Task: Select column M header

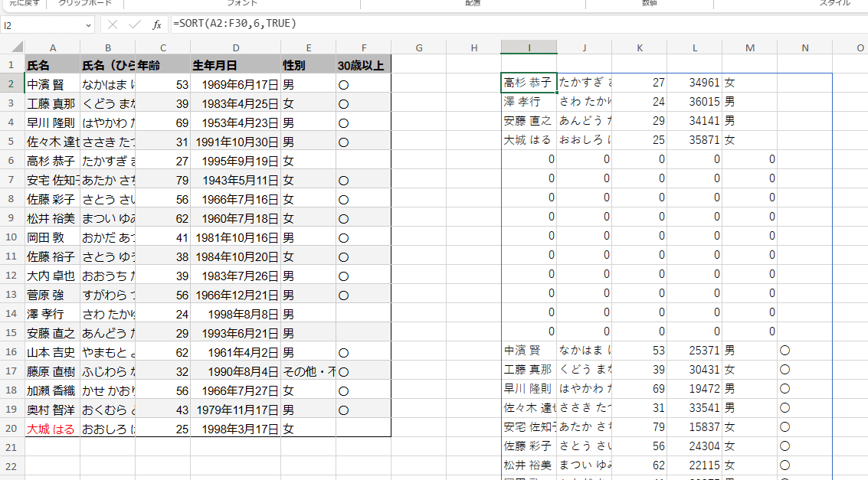Action: click(750, 48)
